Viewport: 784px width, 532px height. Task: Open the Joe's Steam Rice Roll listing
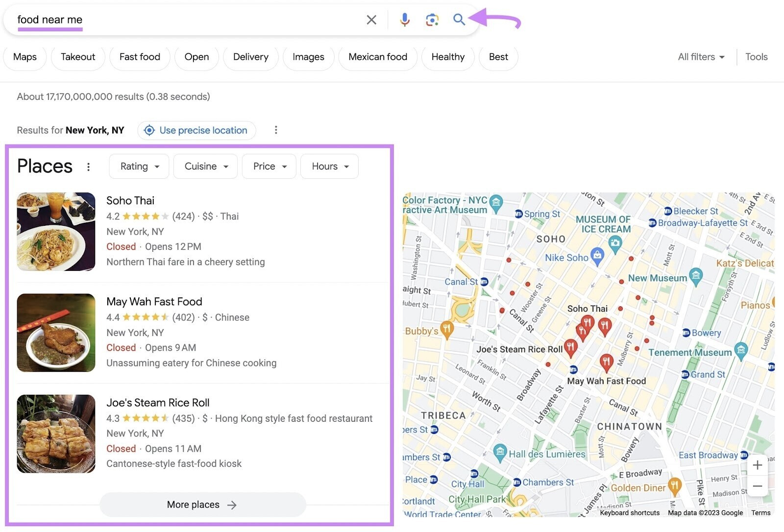click(158, 403)
